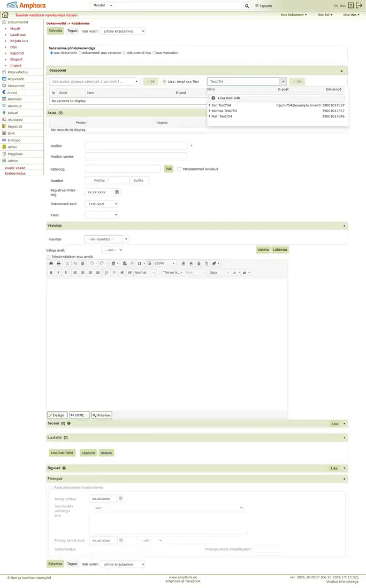
Task: Open the 'Dokumendi keel' dropdown
Action: [102, 204]
